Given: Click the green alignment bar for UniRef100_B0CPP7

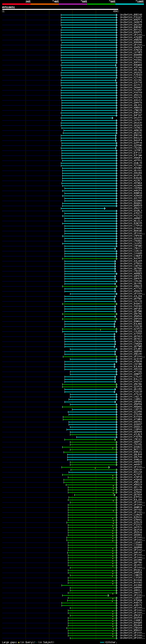Looking at the screenshot, I should click(x=90, y=259).
